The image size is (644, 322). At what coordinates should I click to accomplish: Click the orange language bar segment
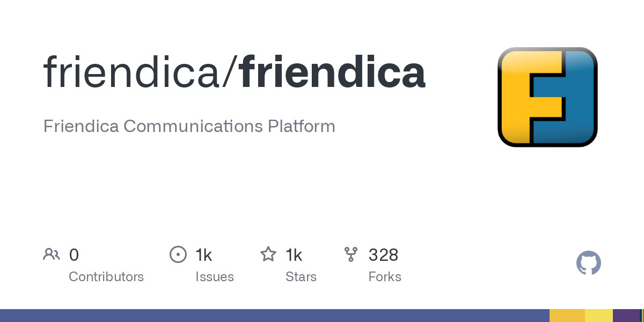(x=567, y=316)
